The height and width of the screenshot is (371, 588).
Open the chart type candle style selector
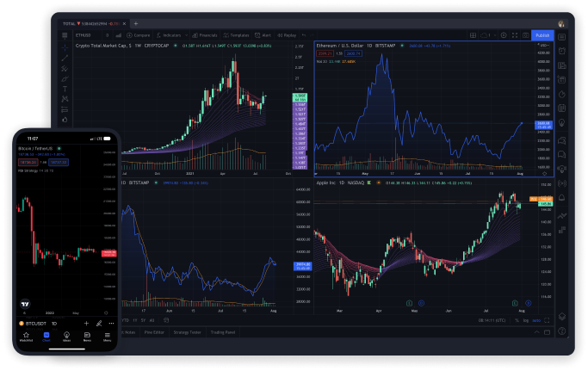(119, 35)
